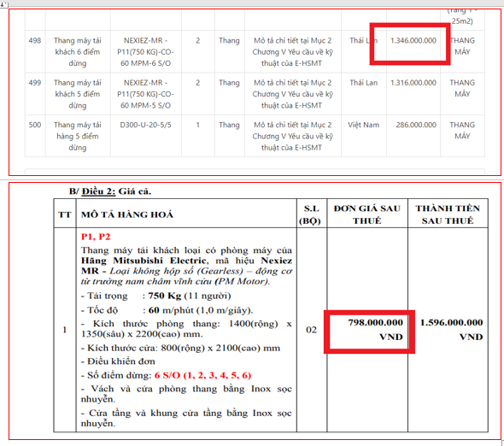Select 'Thang máy tải khách 5 điểm dừng' cell
The width and height of the screenshot is (504, 446).
78,94
